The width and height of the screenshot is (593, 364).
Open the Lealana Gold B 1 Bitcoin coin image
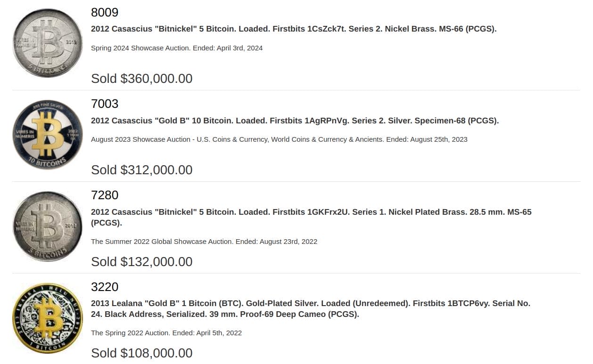coord(47,318)
